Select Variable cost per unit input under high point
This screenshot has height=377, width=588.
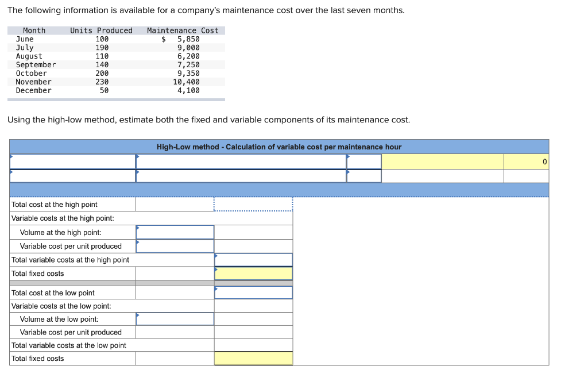175,247
